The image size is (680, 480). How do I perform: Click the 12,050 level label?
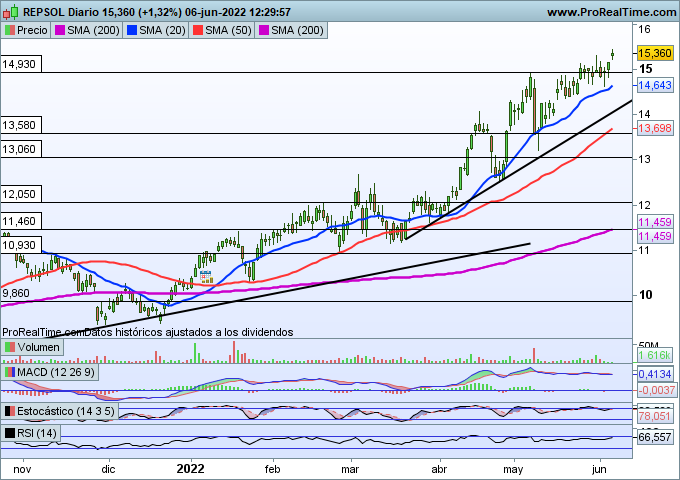[21, 194]
